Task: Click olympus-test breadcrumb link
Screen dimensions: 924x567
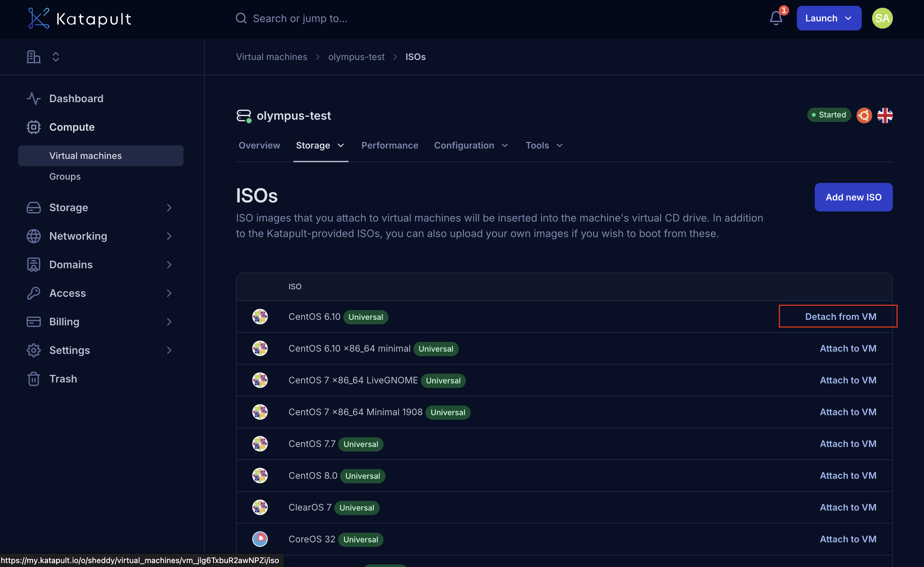Action: click(356, 57)
